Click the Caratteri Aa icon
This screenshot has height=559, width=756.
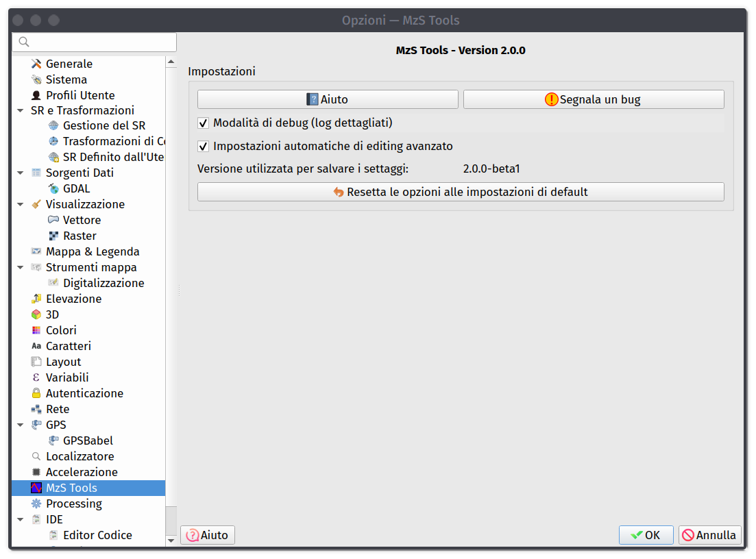point(36,346)
